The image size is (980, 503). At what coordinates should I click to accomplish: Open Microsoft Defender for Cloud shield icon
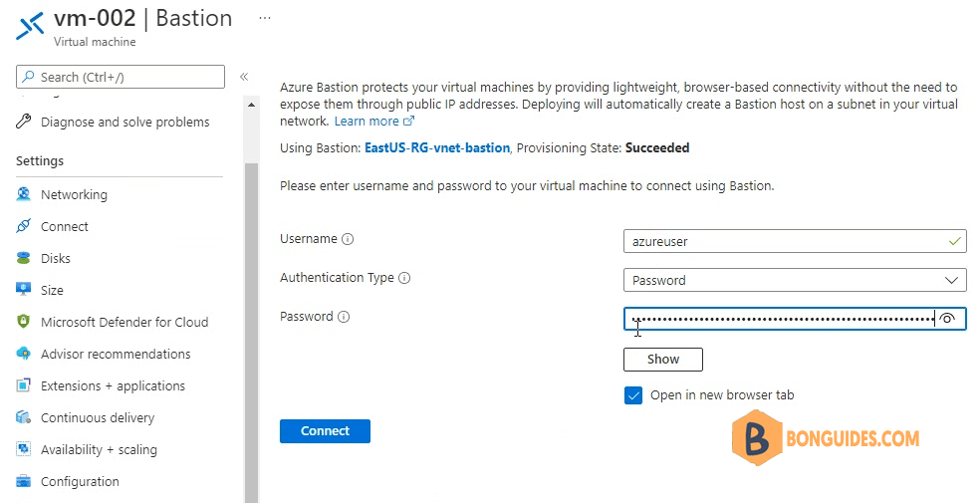(23, 322)
